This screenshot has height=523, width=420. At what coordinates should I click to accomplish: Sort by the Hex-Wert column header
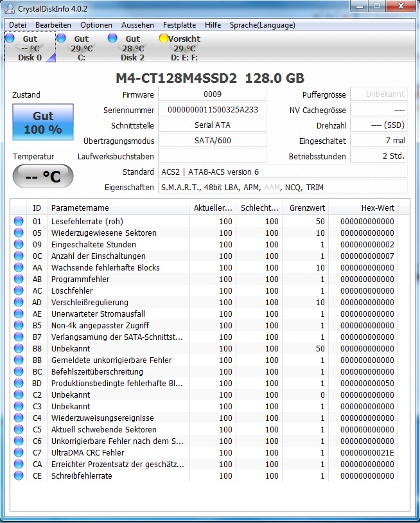coord(363,208)
